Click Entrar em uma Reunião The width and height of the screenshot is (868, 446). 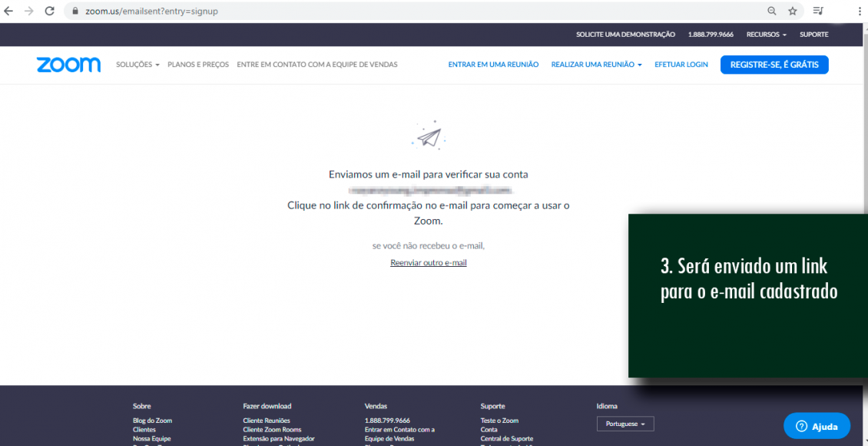coord(493,65)
